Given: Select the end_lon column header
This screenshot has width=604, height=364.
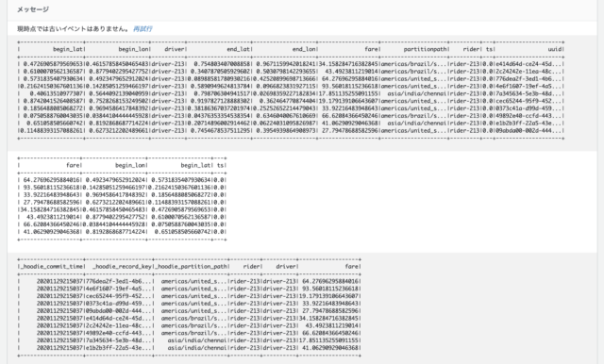Looking at the screenshot, I should (x=304, y=49).
